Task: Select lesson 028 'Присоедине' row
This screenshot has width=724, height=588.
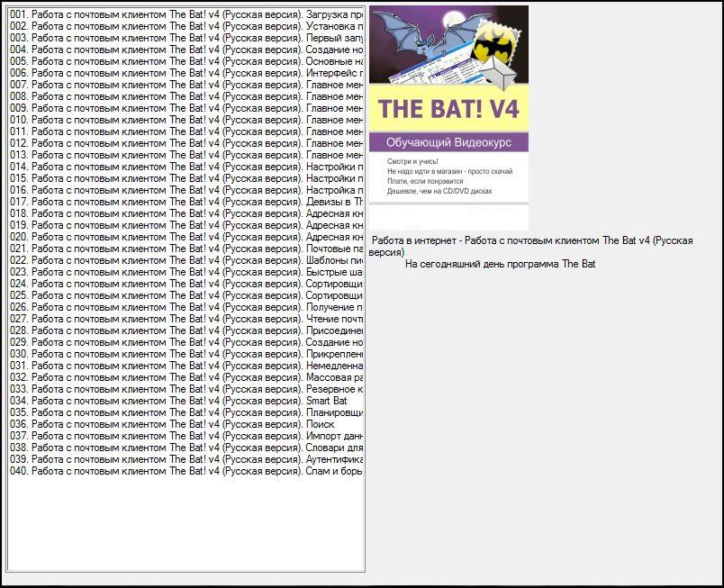Action: [x=186, y=330]
